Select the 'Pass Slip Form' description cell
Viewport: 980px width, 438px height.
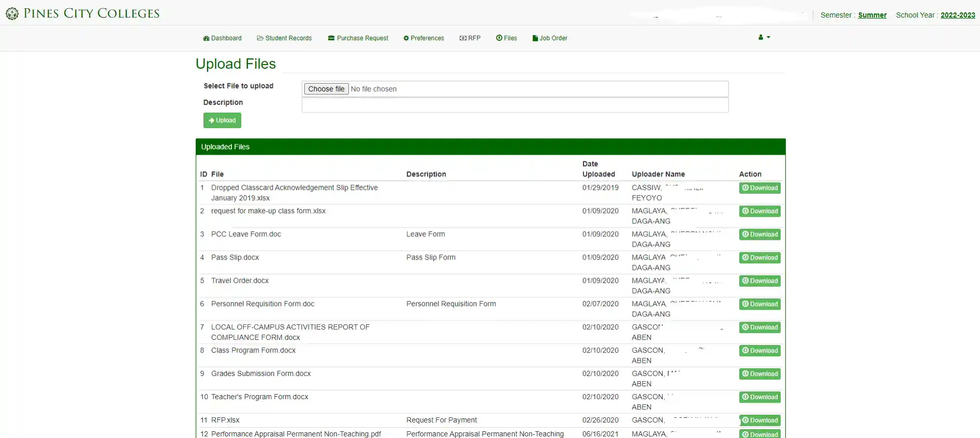click(431, 258)
